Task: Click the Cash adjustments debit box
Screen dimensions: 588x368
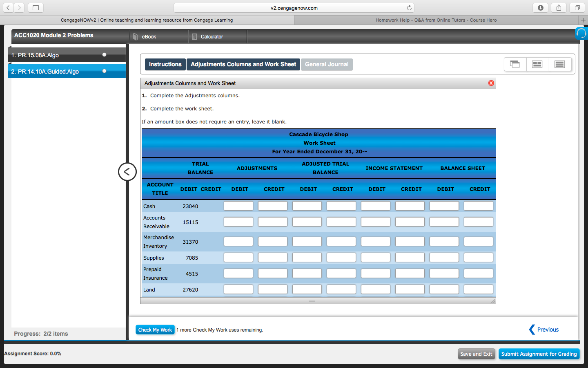Action: click(x=238, y=206)
